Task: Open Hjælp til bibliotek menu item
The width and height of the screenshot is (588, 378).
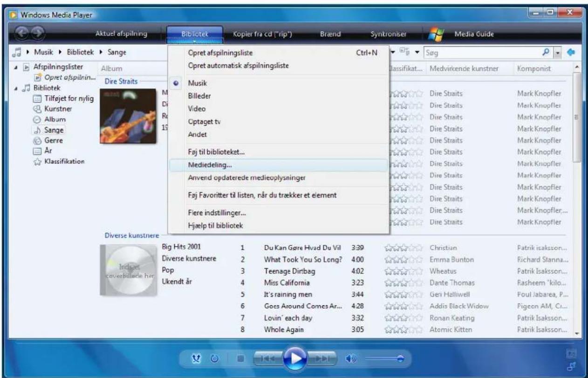Action: pos(279,225)
